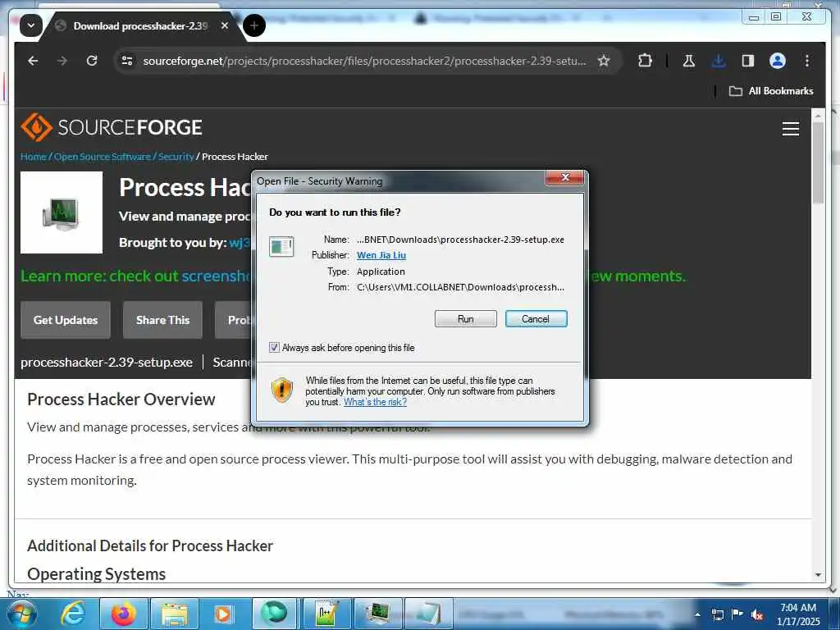Open Windows Media Player from taskbar
The width and height of the screenshot is (840, 630).
pyautogui.click(x=223, y=614)
